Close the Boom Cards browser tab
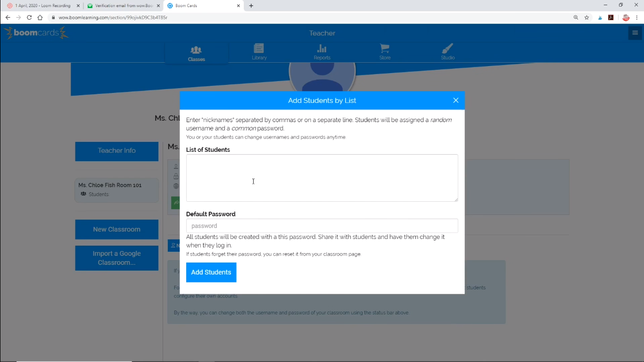The width and height of the screenshot is (644, 362). pos(239,6)
